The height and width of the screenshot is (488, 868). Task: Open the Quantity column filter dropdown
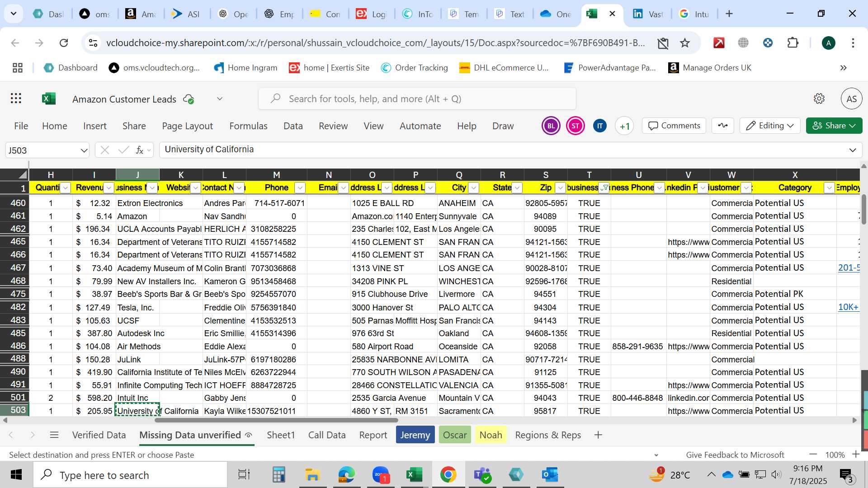(x=66, y=188)
